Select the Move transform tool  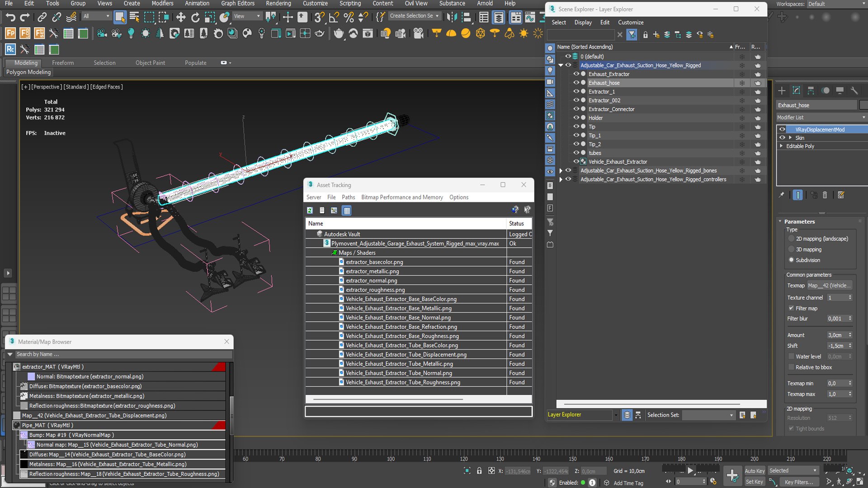pyautogui.click(x=181, y=18)
